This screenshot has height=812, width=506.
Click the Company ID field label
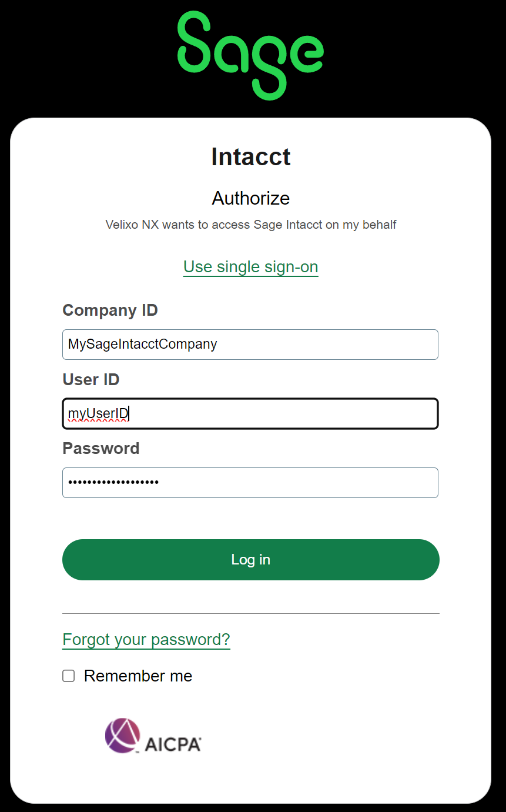[x=110, y=310]
